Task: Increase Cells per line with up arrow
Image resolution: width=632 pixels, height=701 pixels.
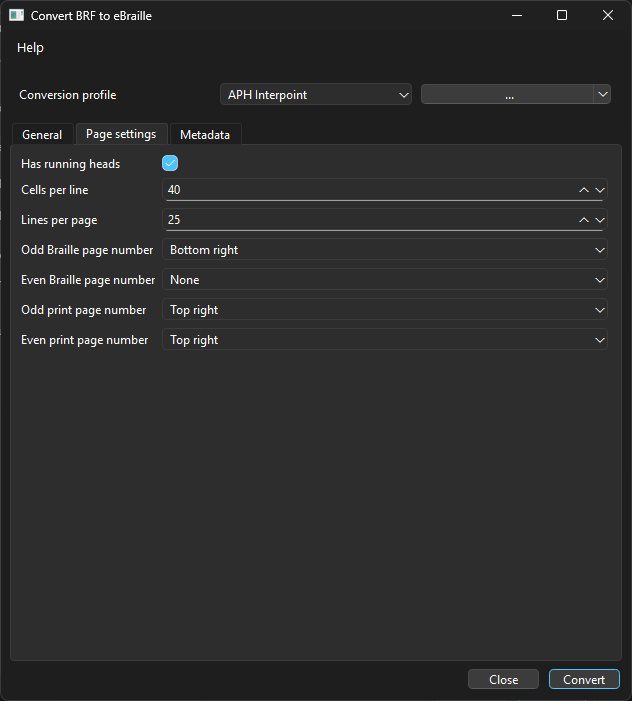Action: 584,190
